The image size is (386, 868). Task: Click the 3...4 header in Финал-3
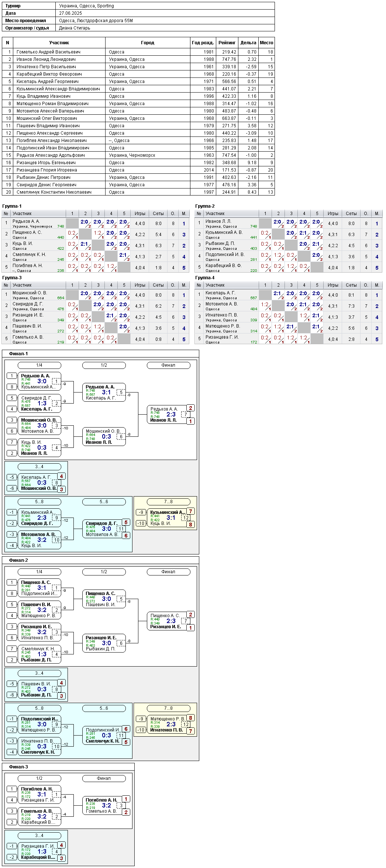pos(39,836)
